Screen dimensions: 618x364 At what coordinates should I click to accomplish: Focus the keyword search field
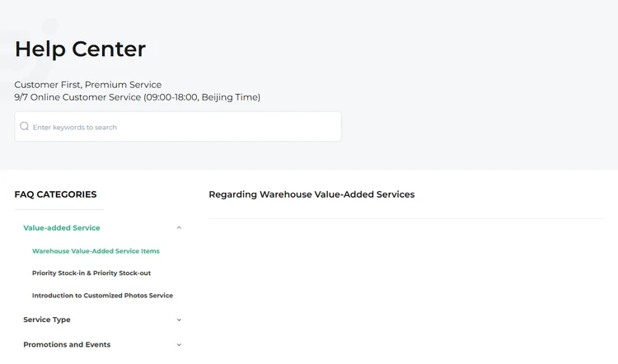pos(178,127)
